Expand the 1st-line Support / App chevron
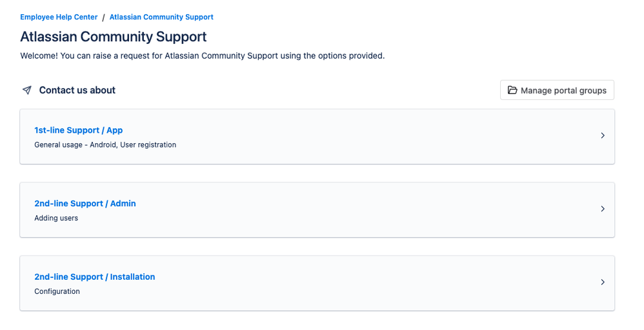Viewport: 644px width, 330px height. [x=603, y=136]
